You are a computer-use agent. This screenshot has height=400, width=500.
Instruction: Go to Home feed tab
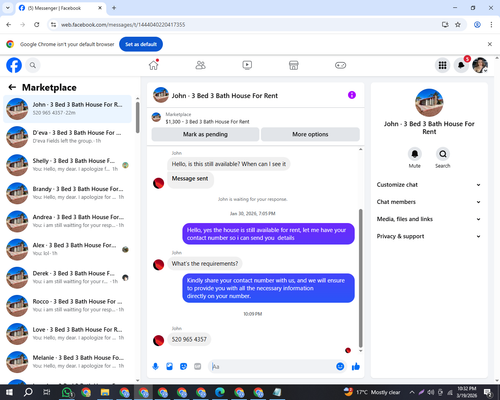pos(154,65)
